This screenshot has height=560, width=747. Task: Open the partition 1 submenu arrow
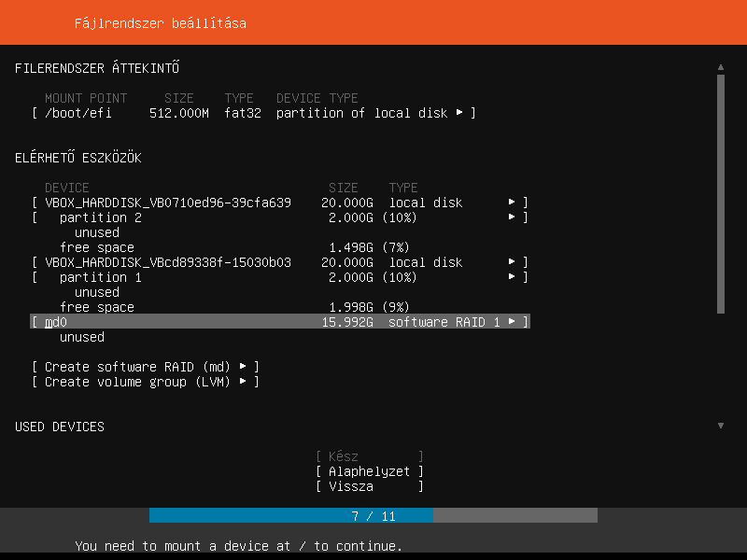pos(512,277)
